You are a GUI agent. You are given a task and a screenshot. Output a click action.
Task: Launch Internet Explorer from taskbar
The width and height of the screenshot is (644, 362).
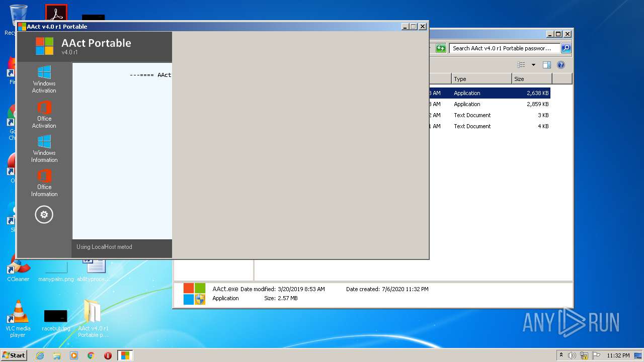pos(40,355)
